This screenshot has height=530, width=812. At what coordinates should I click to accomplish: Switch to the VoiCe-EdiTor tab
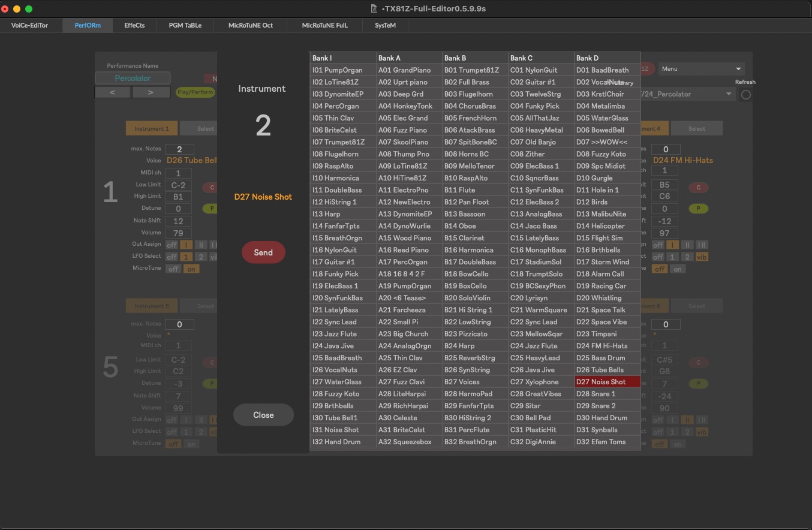29,25
